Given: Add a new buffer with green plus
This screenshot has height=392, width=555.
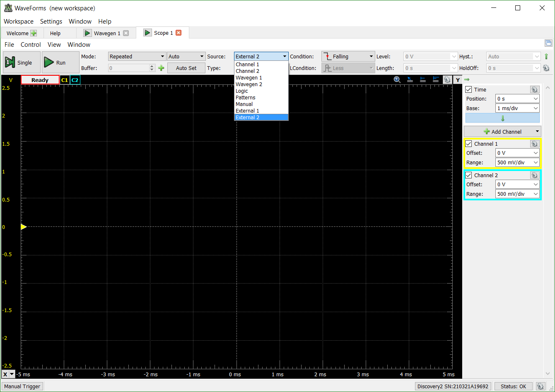Looking at the screenshot, I should click(161, 68).
